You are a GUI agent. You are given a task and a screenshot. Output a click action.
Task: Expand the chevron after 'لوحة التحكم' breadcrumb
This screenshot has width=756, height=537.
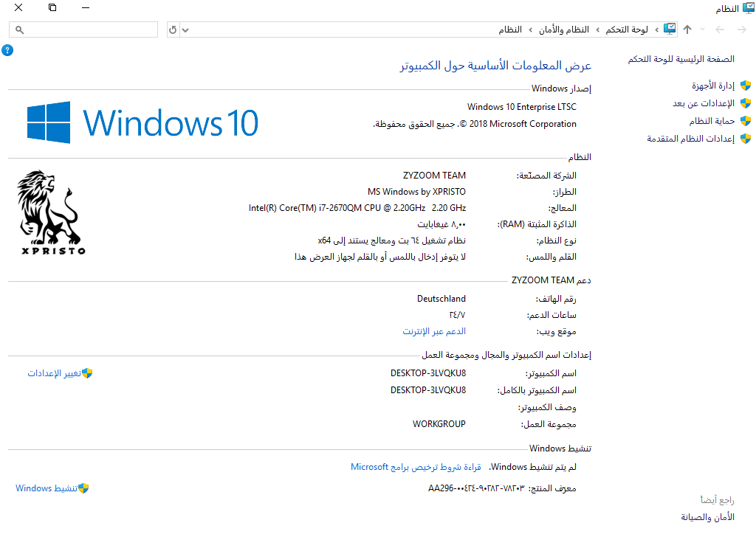coord(598,30)
